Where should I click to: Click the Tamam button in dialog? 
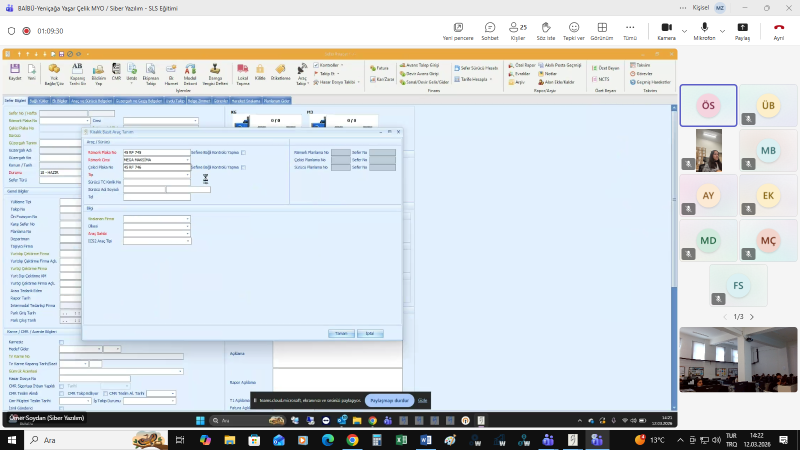340,333
